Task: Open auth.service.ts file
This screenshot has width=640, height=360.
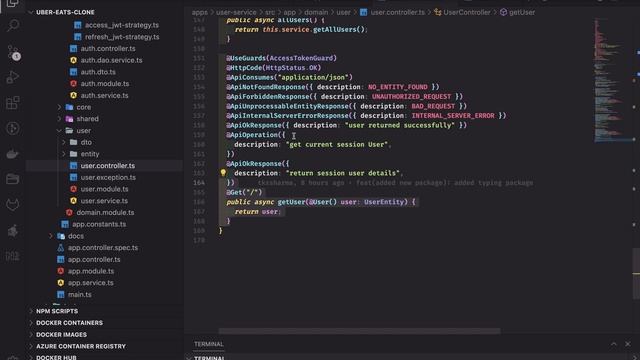Action: coord(104,95)
